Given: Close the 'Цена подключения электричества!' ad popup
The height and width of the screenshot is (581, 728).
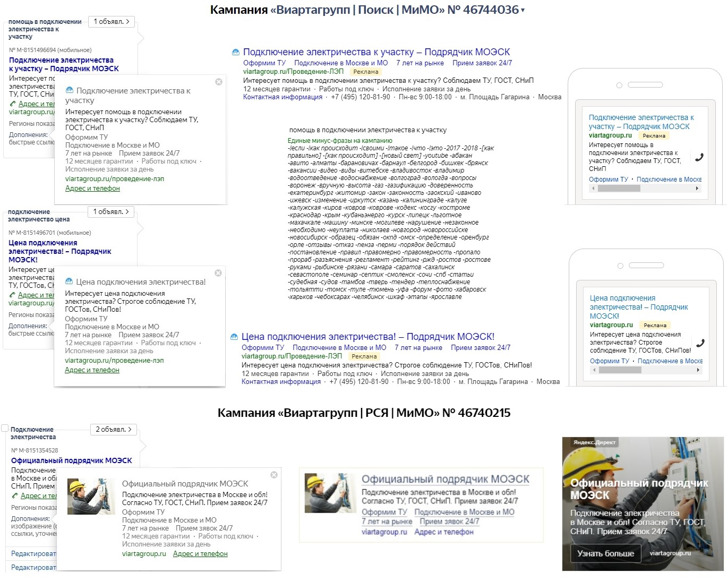Looking at the screenshot, I should click(x=218, y=273).
